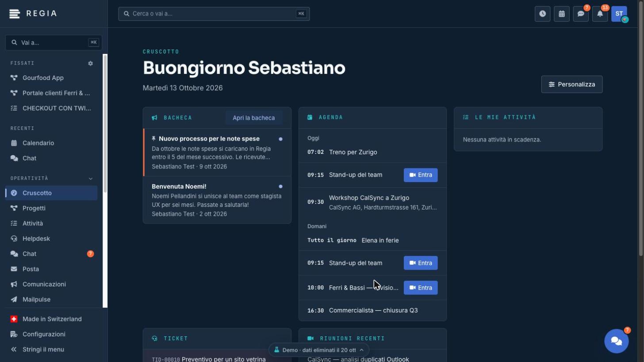Open the ST user avatar menu
644x362 pixels.
(619, 14)
